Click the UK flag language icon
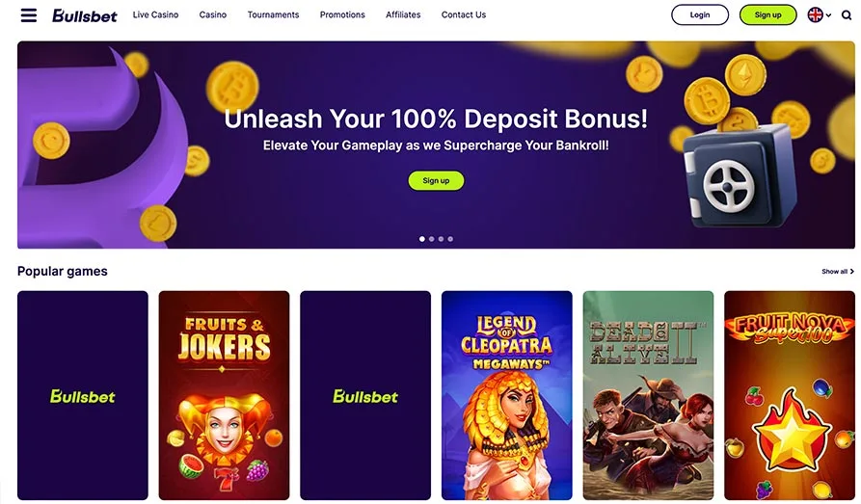Screen dimensions: 861x504 click(816, 14)
